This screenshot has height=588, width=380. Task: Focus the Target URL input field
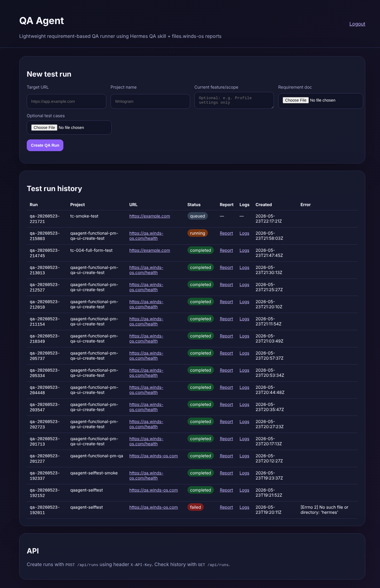point(66,102)
